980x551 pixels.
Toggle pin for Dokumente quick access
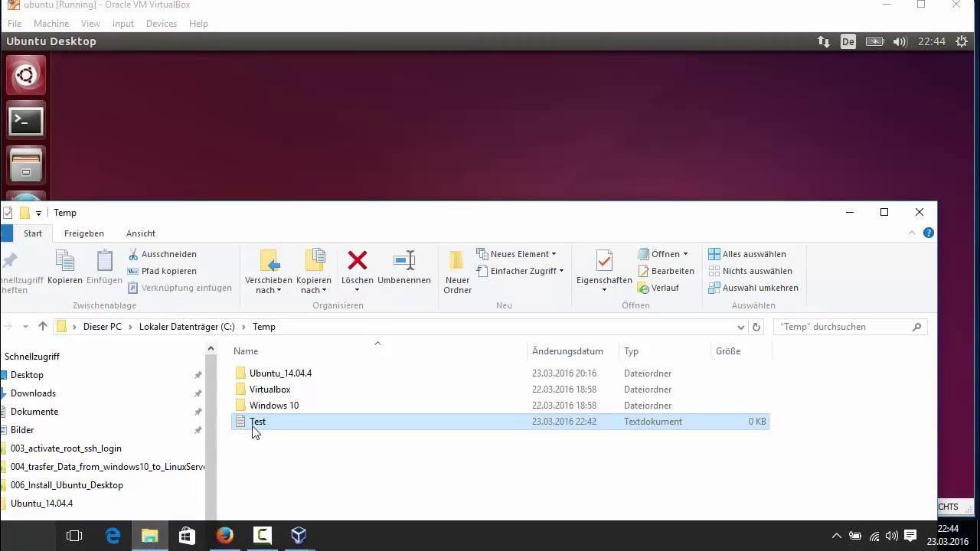pyautogui.click(x=198, y=412)
